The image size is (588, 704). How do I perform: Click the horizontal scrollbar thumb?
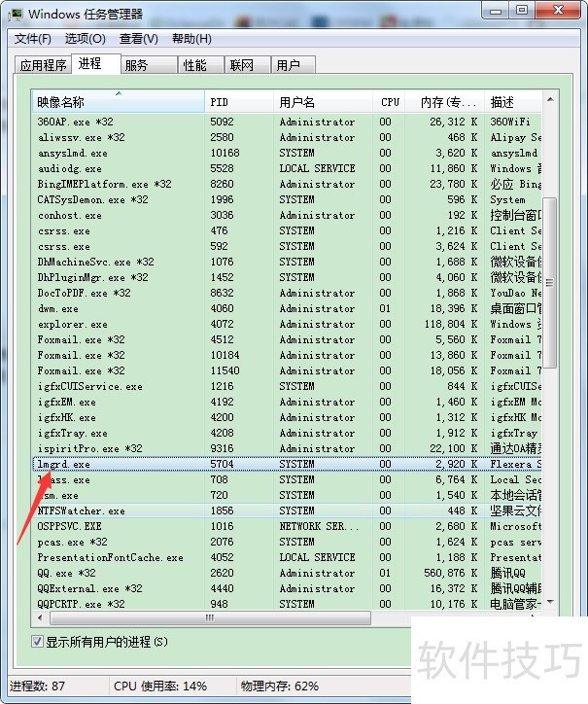point(210,617)
